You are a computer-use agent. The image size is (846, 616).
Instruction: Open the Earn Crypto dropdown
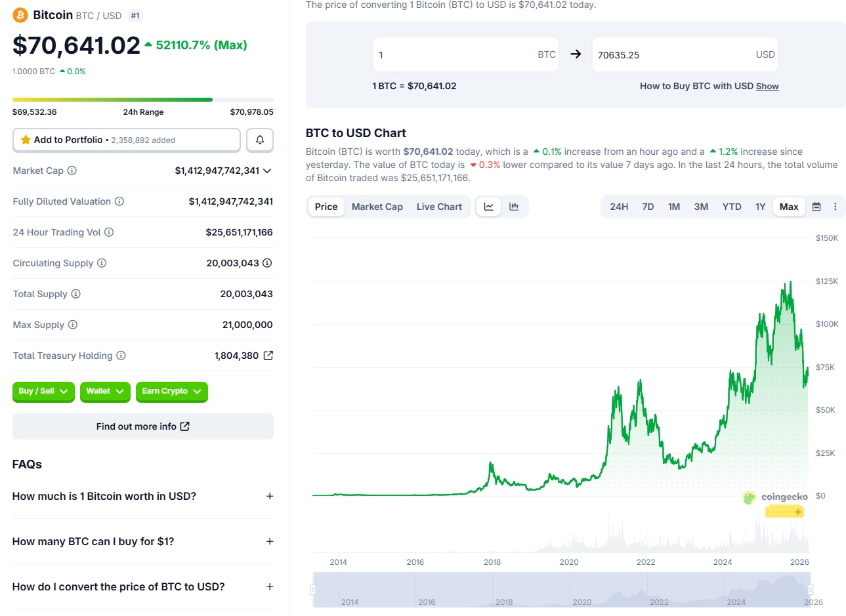pos(171,392)
